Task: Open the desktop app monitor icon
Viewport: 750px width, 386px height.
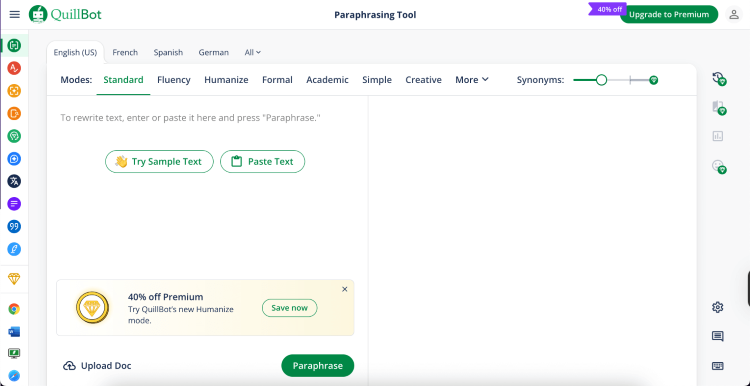Action: click(14, 353)
